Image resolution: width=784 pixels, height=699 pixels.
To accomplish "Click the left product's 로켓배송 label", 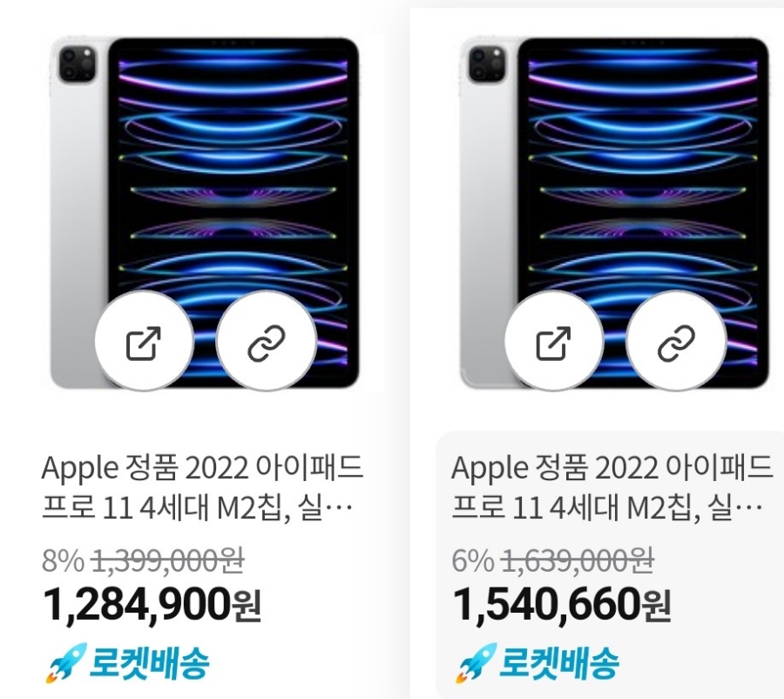I will pyautogui.click(x=148, y=663).
